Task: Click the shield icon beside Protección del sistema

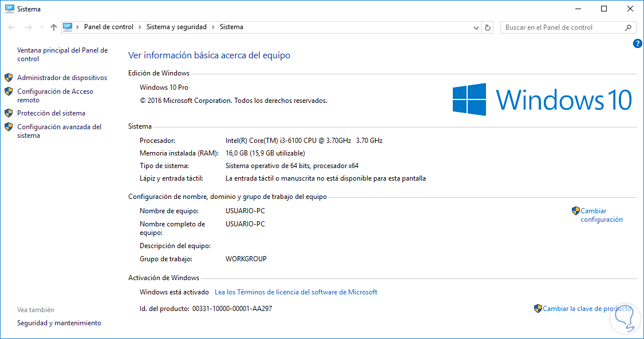Action: coord(9,113)
